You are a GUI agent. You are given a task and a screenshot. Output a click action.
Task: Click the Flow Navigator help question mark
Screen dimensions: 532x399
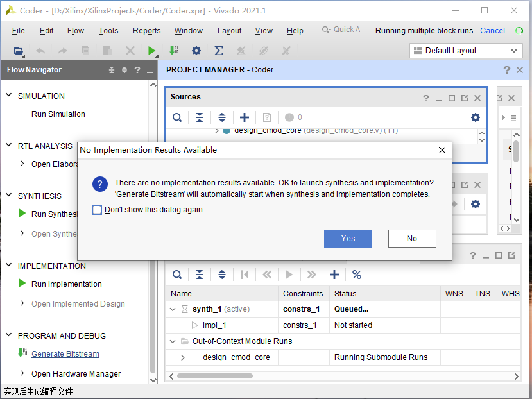click(137, 70)
